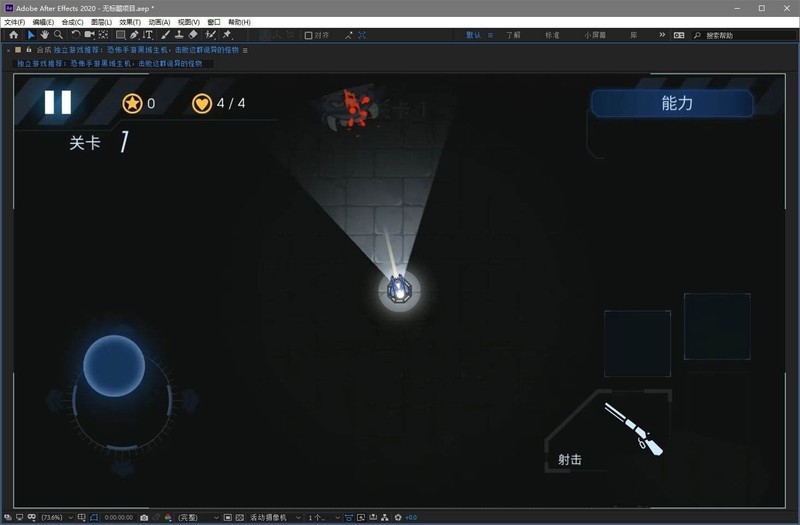This screenshot has height=525, width=800.
Task: Click the composition name breadcrumb tab
Action: [110, 63]
